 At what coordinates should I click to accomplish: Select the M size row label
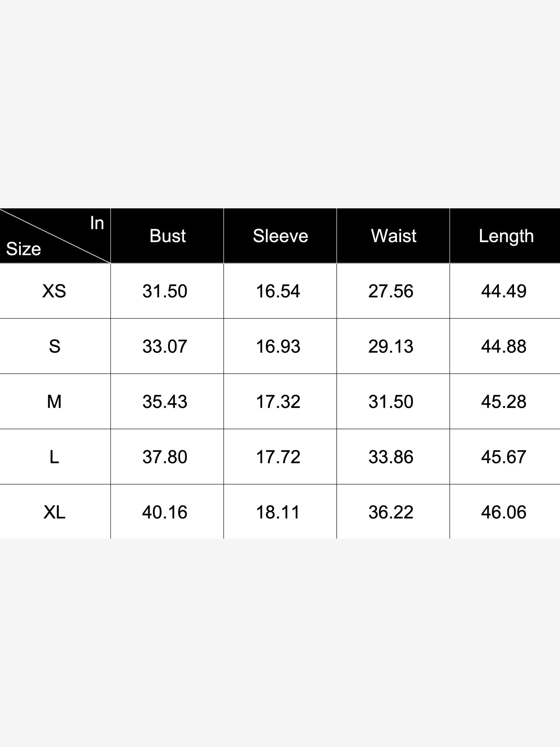pyautogui.click(x=54, y=402)
